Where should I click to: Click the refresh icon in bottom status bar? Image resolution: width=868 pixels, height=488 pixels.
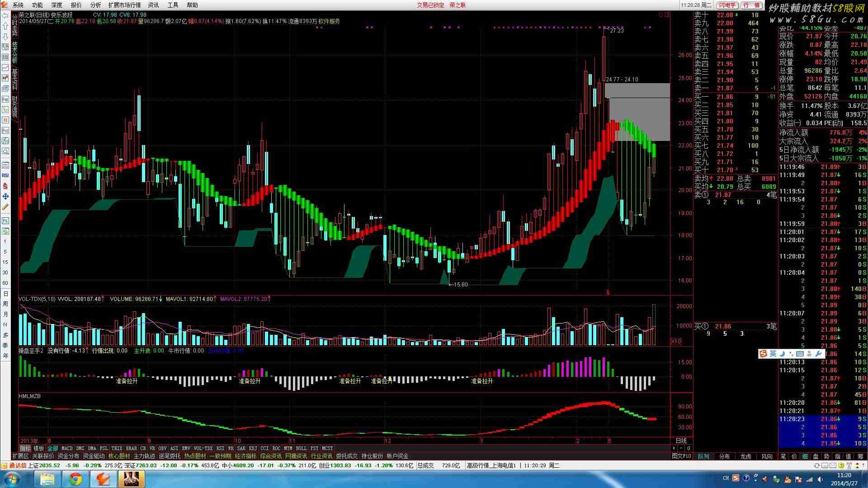tap(816, 465)
